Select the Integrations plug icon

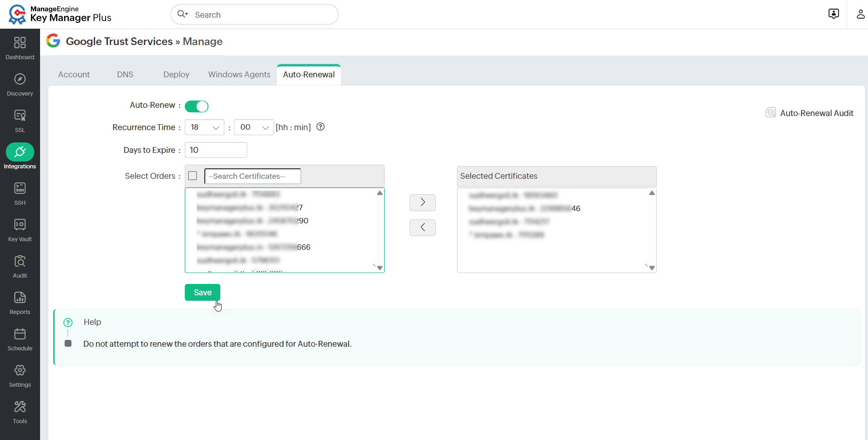coord(20,152)
